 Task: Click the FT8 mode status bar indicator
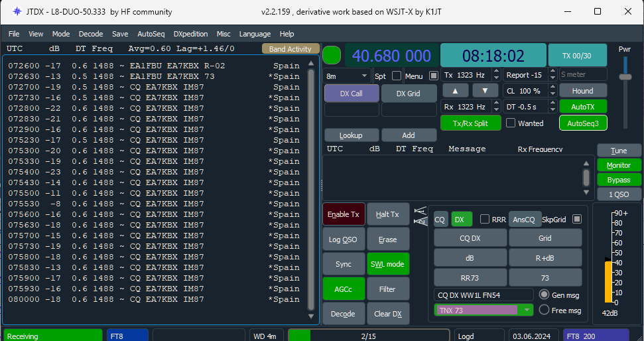[127, 336]
